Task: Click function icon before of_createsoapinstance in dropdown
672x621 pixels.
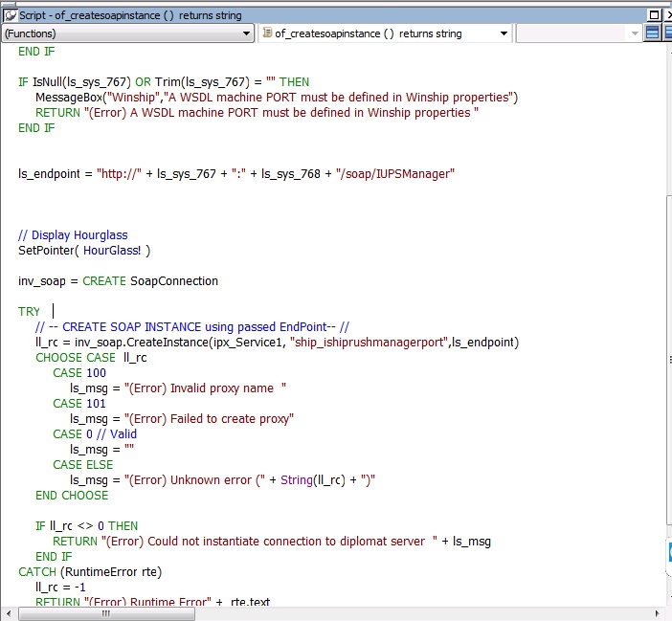Action: 266,33
